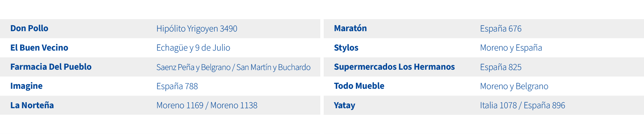Click the Italia 1078 / España 896 address
Viewport: 644px width, 134px height.
(x=522, y=106)
